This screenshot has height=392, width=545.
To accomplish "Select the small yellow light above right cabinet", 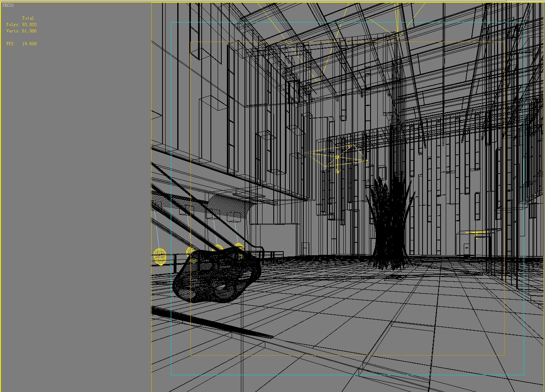I will tap(476, 234).
